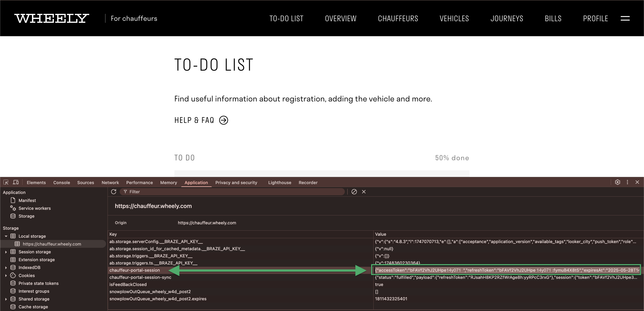
Task: Switch to the Sources tab
Action: (x=85, y=183)
